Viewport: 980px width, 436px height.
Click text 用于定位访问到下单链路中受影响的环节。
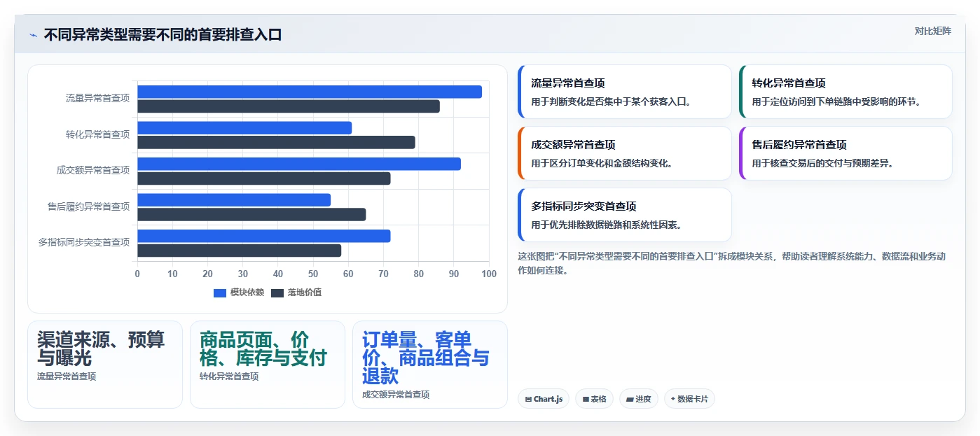click(836, 101)
